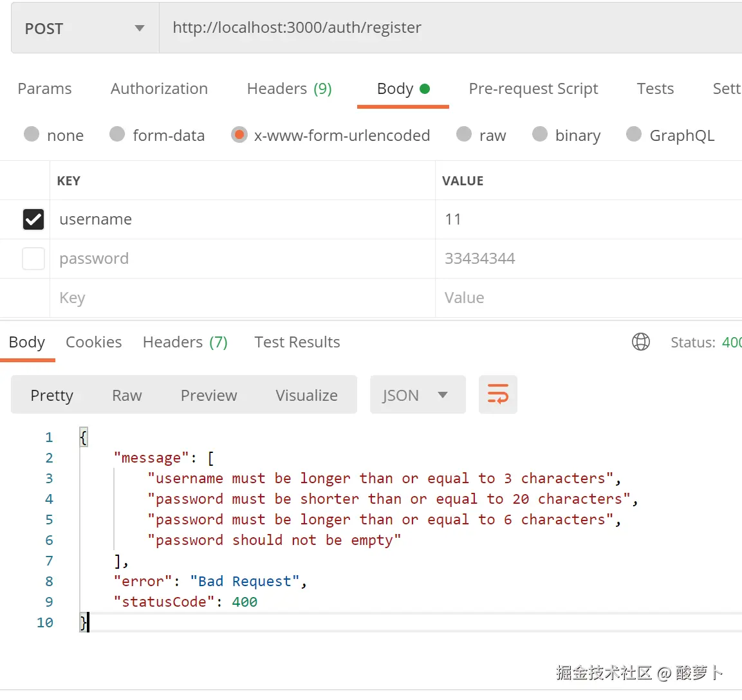Select the GraphQL radio option
Viewport: 742px width, 700px height.
click(x=634, y=134)
